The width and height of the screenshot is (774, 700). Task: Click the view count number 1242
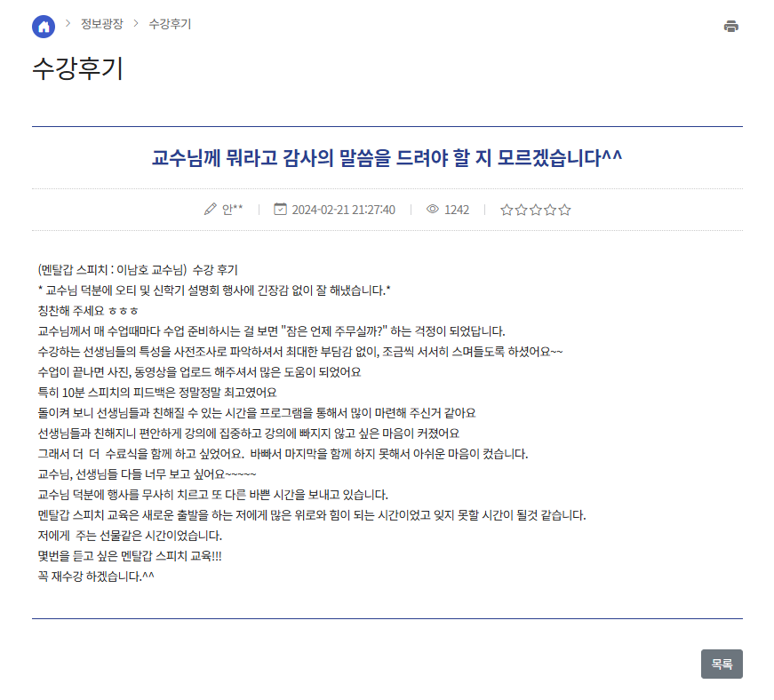[457, 210]
